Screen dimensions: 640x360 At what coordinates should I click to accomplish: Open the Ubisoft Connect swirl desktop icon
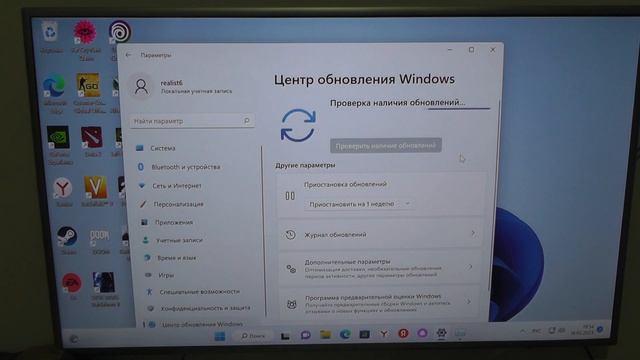click(120, 32)
